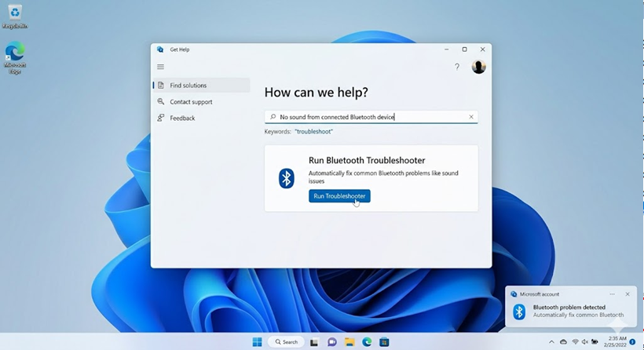Open the Windows Start menu
Screen dimensions: 644x350
(x=257, y=342)
